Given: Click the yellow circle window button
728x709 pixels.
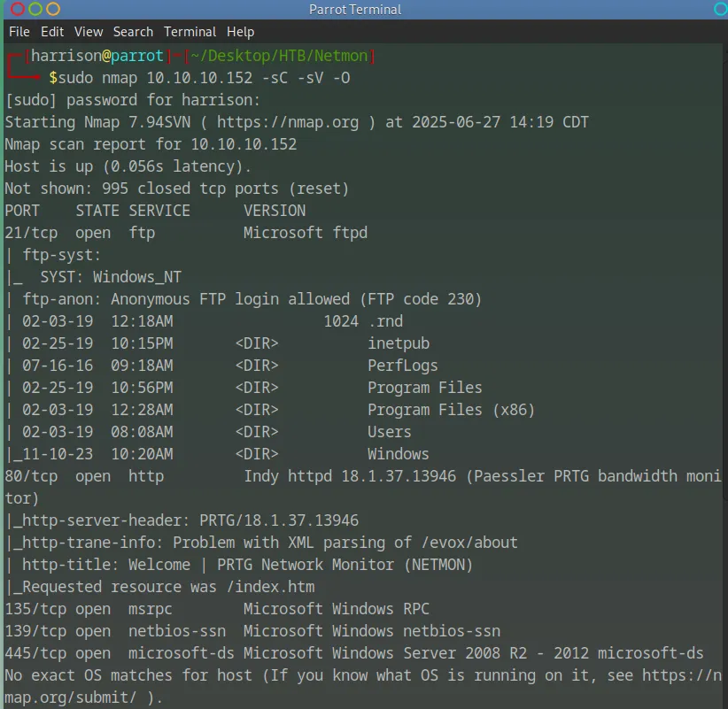Looking at the screenshot, I should (53, 10).
